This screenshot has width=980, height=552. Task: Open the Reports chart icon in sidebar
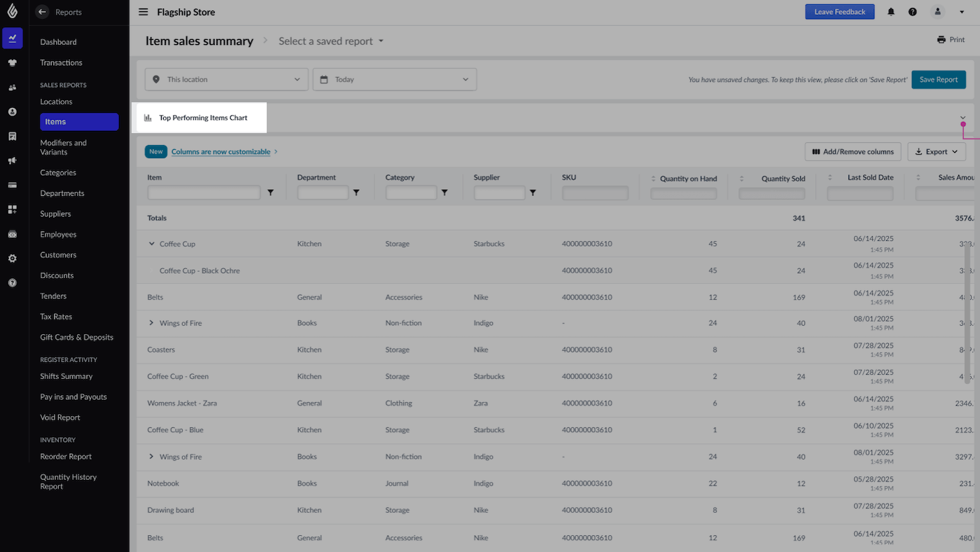coord(12,38)
